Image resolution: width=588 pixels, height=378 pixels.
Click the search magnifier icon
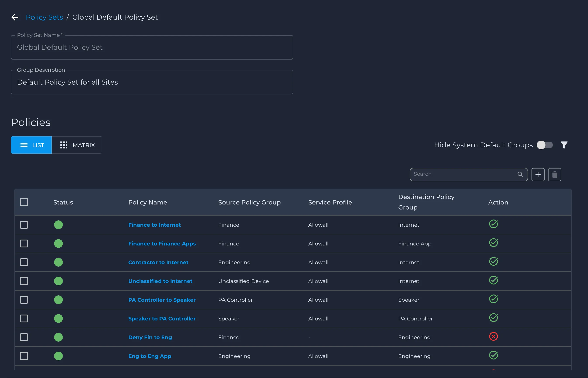point(520,175)
